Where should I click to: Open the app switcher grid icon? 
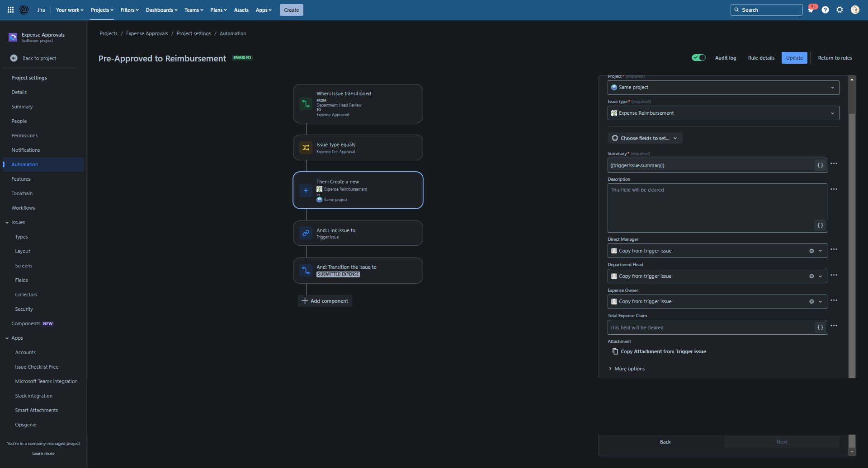(x=10, y=10)
